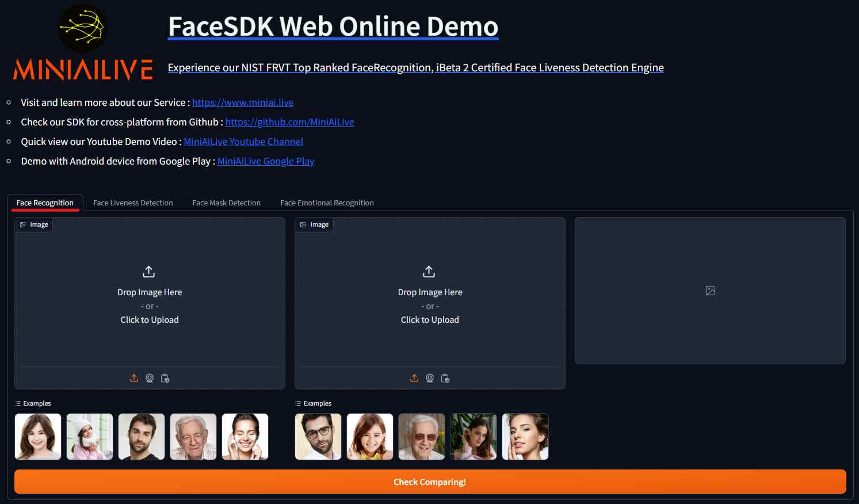Select the man with glasses example in second set
Viewport: 859px width, 504px height.
pyautogui.click(x=318, y=437)
